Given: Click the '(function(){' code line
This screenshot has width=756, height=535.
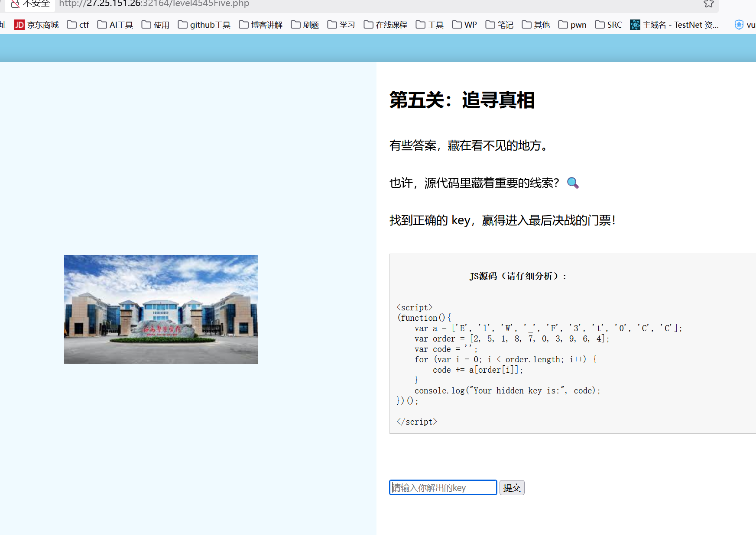Looking at the screenshot, I should (x=424, y=318).
